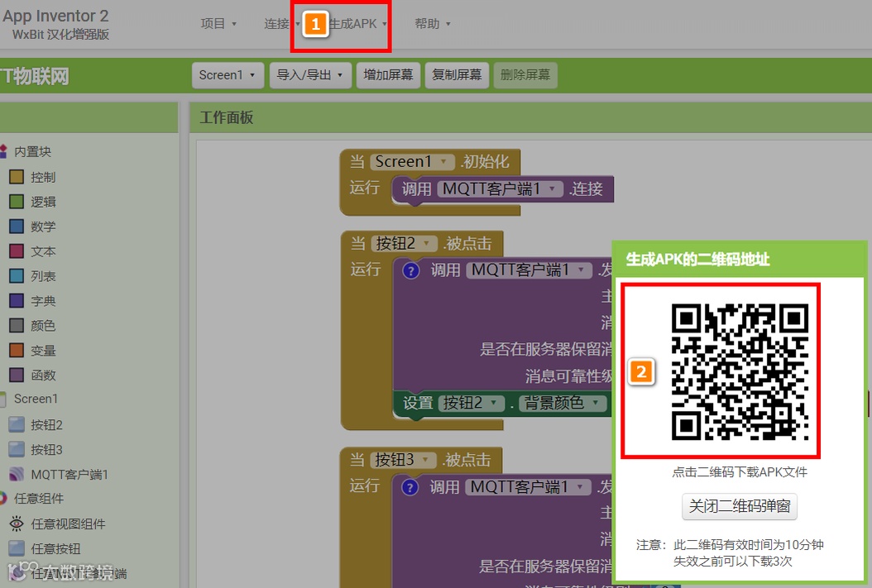
Task: Open MQTT客户端1 dropdown in 按钮2 event block
Action: coord(529,270)
